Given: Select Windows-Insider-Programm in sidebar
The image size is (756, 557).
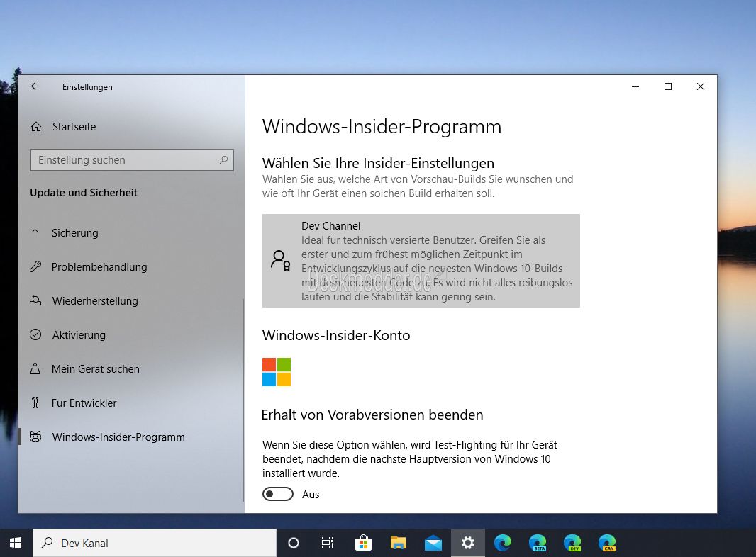Looking at the screenshot, I should pos(131,437).
